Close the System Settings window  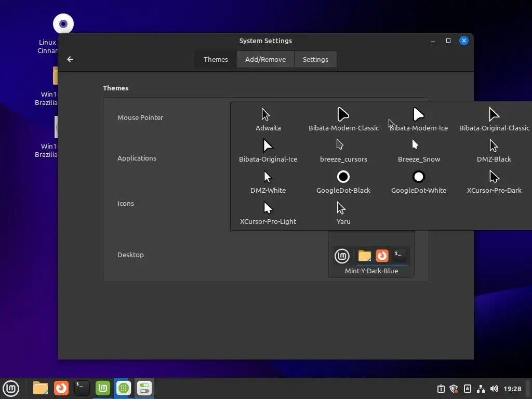click(464, 41)
